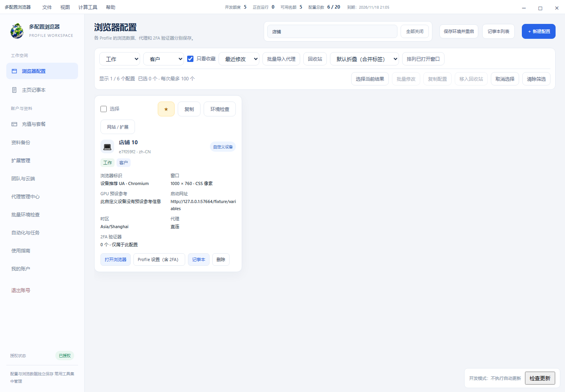This screenshot has width=565, height=392.
Task: Expand the 最近修改 sort dropdown
Action: [x=239, y=59]
